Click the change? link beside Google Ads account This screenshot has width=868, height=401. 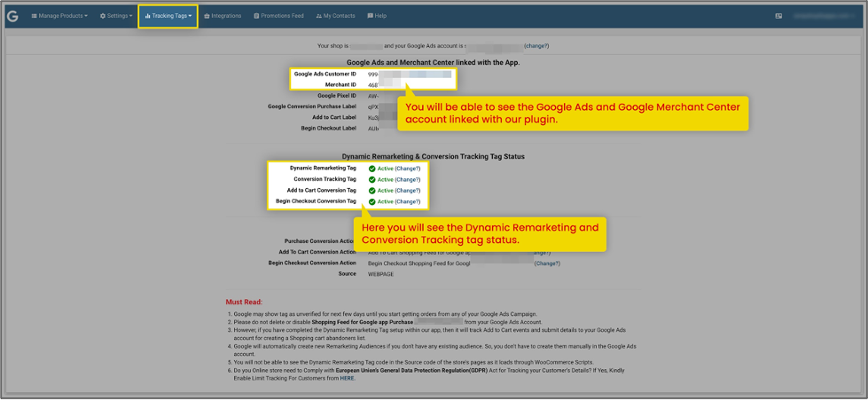pos(537,46)
